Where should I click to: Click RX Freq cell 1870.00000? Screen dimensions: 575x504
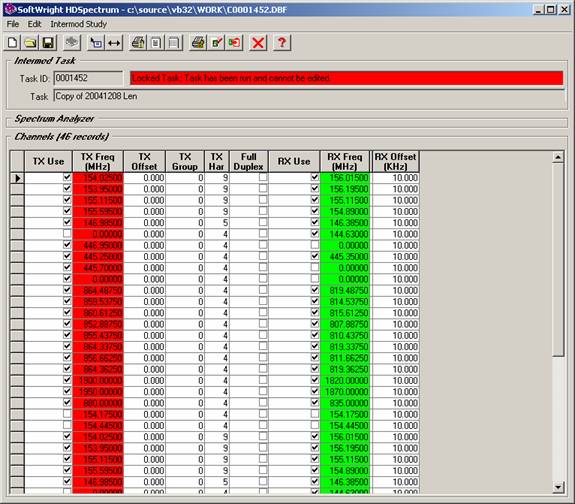[x=345, y=392]
